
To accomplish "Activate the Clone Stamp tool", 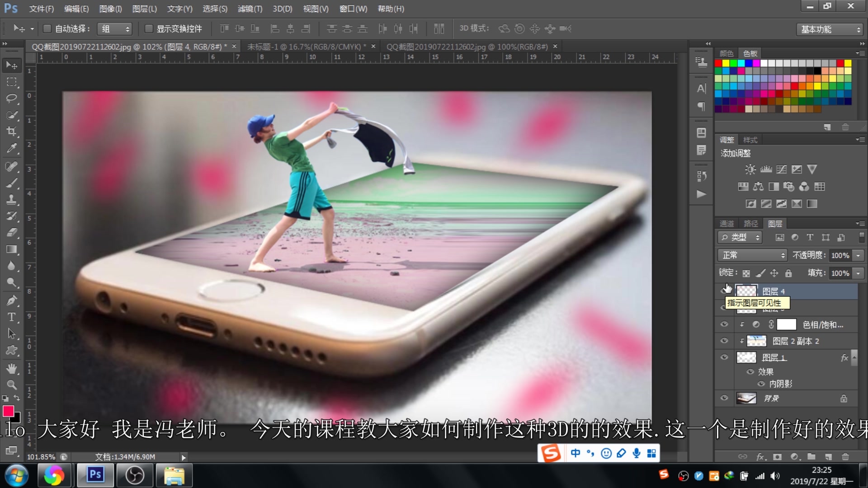I will tap(11, 200).
